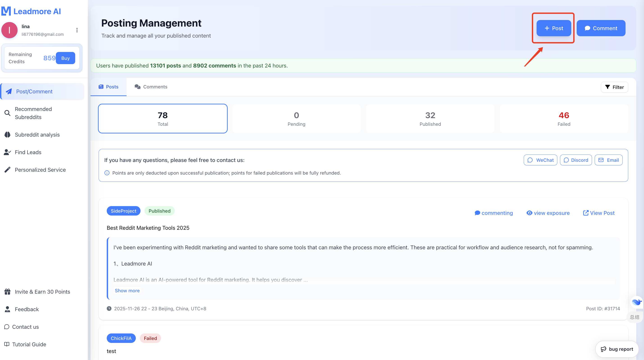Filter by the Published count card

[430, 119]
